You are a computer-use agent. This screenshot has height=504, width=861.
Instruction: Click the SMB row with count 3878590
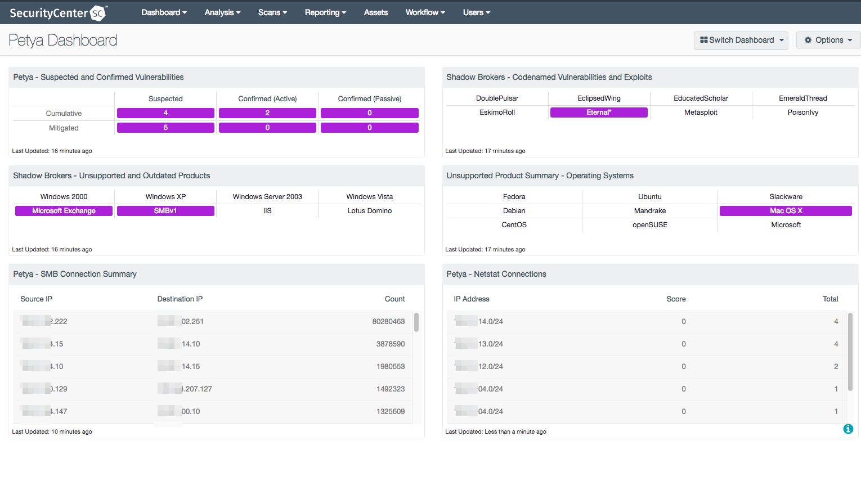coord(213,344)
